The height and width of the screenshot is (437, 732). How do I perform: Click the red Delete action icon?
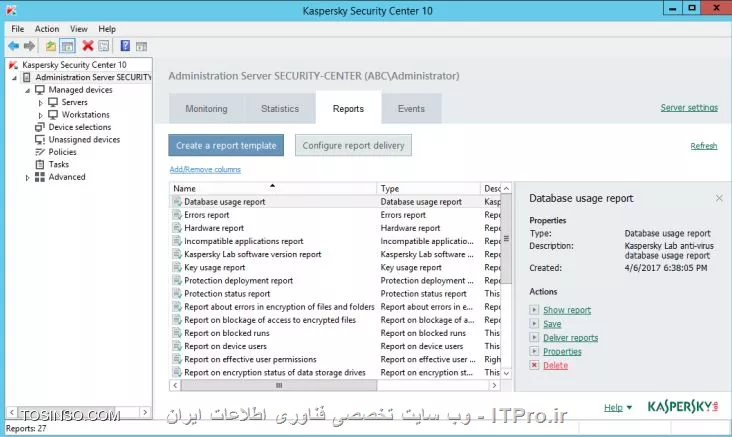535,365
